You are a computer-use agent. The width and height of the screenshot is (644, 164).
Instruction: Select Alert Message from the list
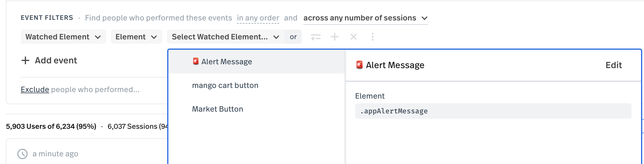coord(256,62)
